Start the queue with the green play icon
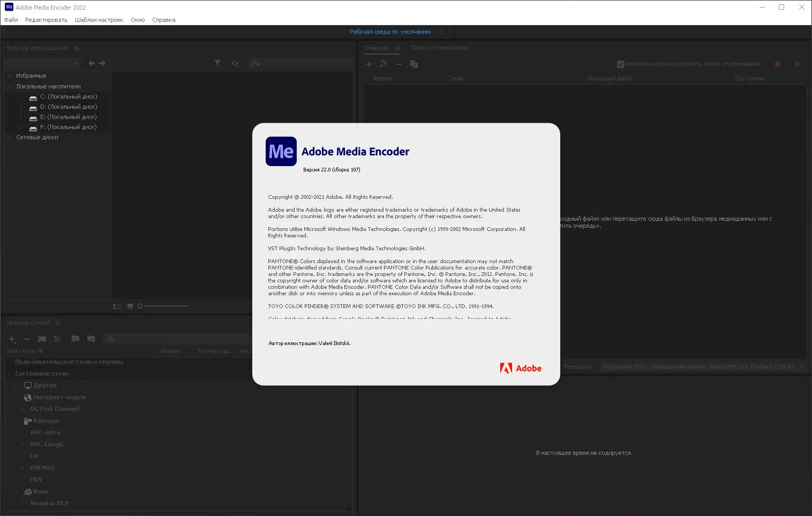 pos(798,64)
